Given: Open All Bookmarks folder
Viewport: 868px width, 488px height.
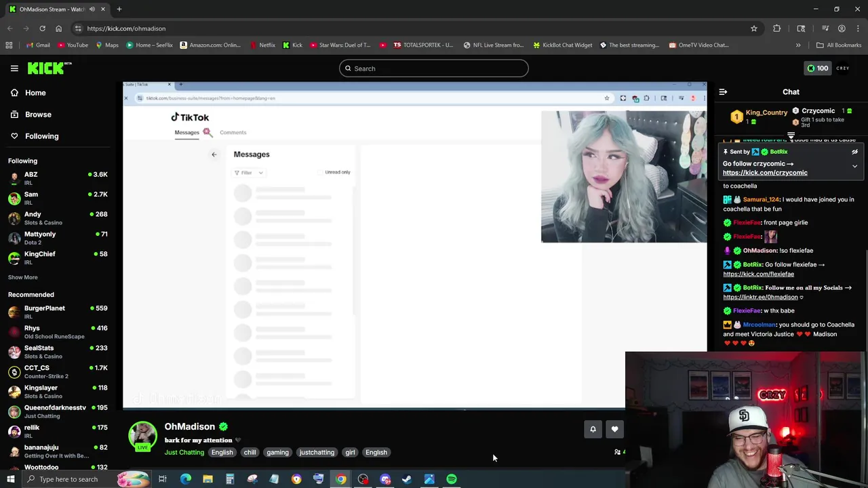Looking at the screenshot, I should pos(838,45).
